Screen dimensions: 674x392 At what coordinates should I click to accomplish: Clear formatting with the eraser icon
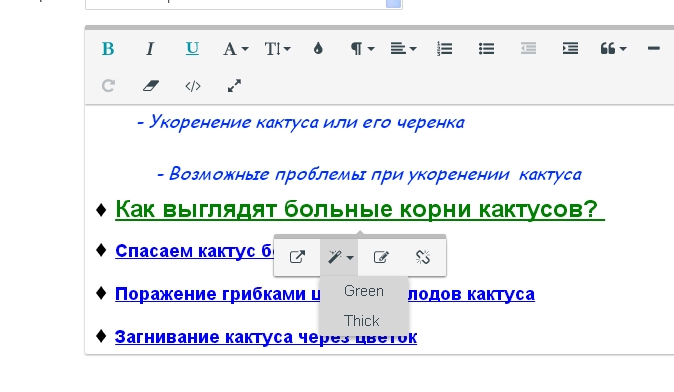150,86
